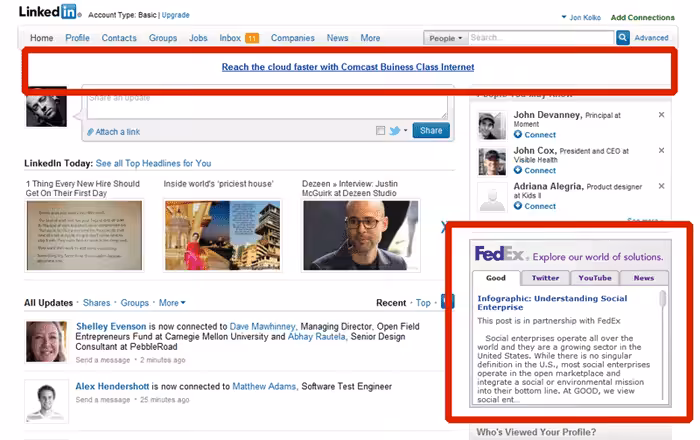Open Shelley Evenson name link
The height and width of the screenshot is (440, 700).
[x=111, y=327]
